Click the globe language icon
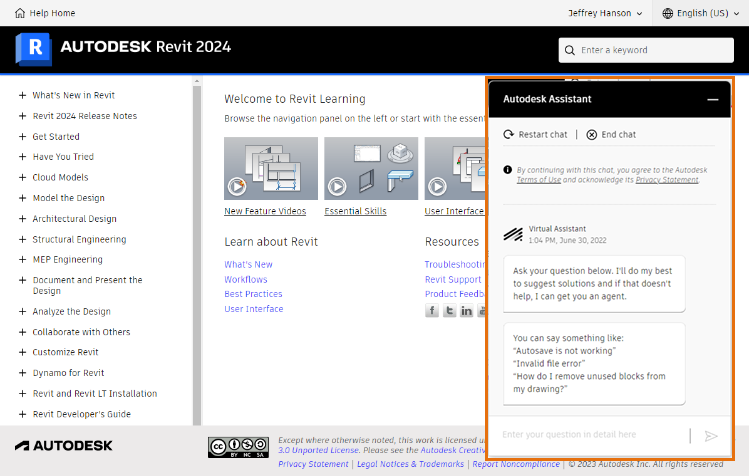The height and width of the screenshot is (476, 750). coord(667,13)
